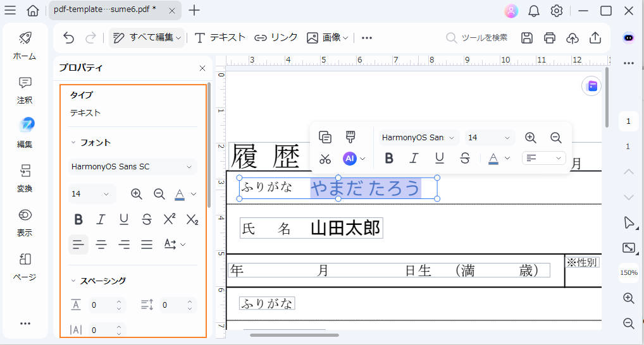This screenshot has height=345, width=644.
Task: Open notifications bell
Action: coord(533,11)
